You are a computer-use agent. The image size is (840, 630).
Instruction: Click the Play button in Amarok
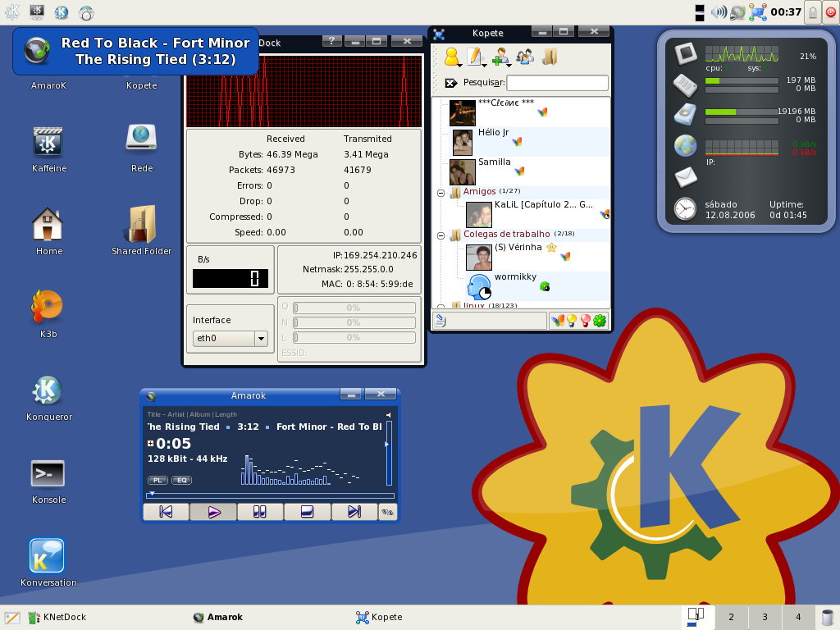[x=213, y=512]
